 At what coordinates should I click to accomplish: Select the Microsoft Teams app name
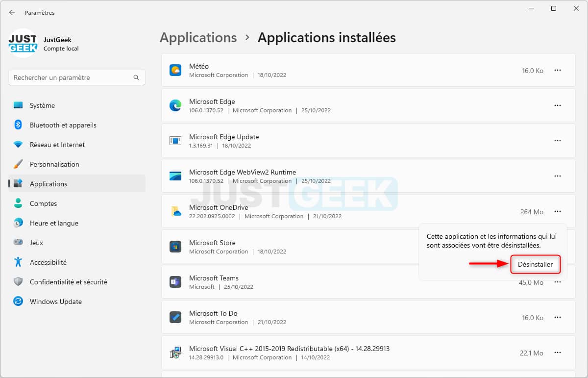click(214, 278)
